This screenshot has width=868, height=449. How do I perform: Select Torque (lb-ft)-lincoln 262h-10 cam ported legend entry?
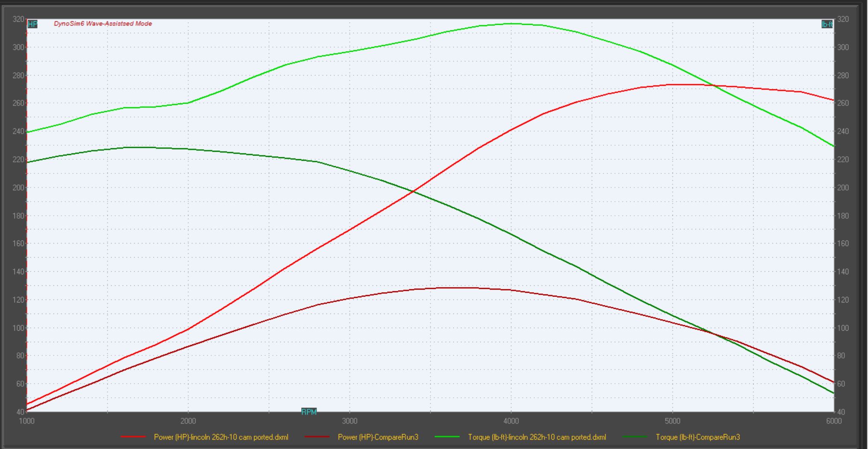pyautogui.click(x=537, y=437)
